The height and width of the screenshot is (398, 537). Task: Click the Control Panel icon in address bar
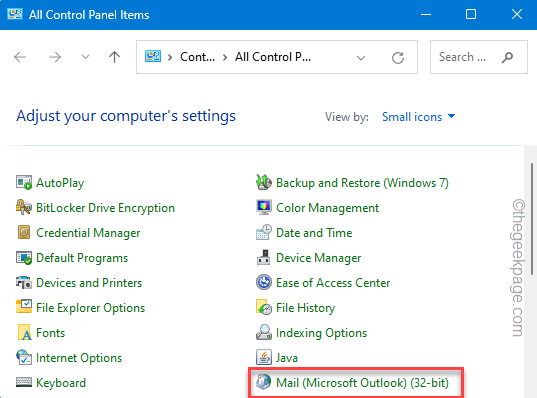(x=153, y=57)
